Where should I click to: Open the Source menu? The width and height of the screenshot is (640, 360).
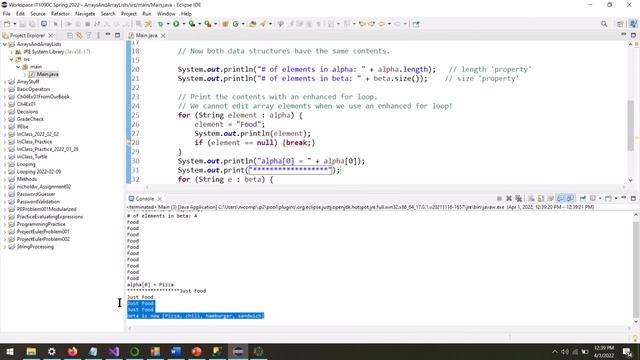point(38,13)
